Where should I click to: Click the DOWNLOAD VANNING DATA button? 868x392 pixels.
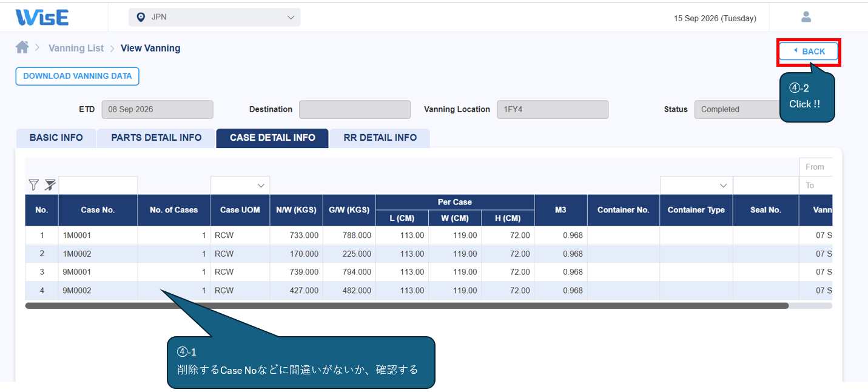[x=78, y=76]
